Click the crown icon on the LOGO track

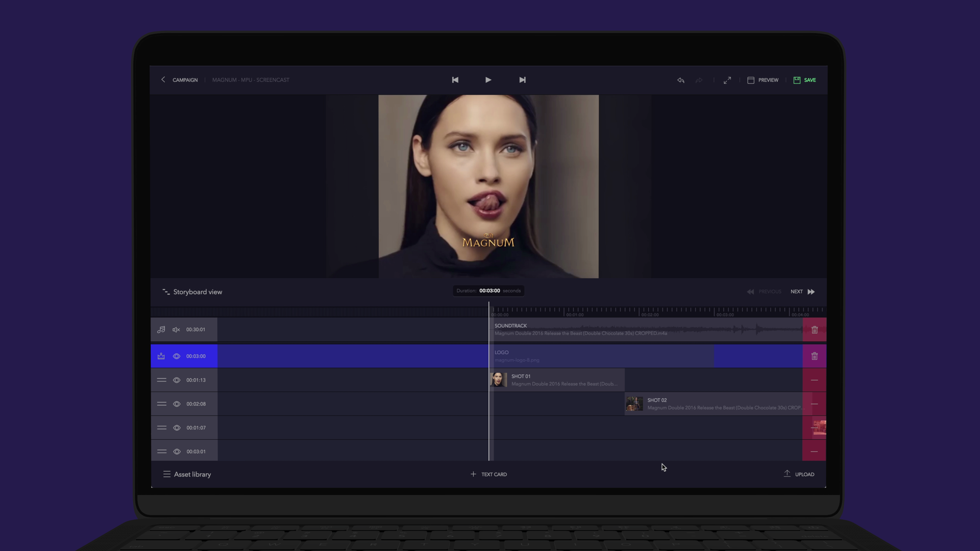[x=161, y=356]
